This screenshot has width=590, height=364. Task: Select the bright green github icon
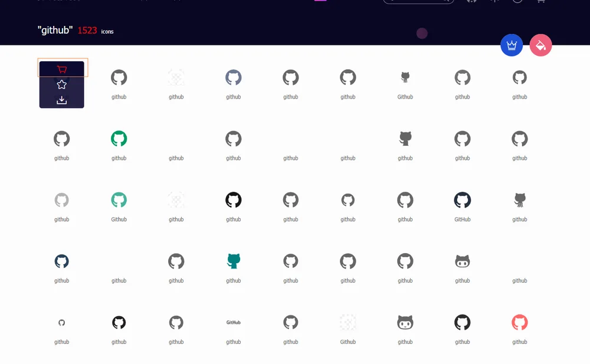coord(119,139)
